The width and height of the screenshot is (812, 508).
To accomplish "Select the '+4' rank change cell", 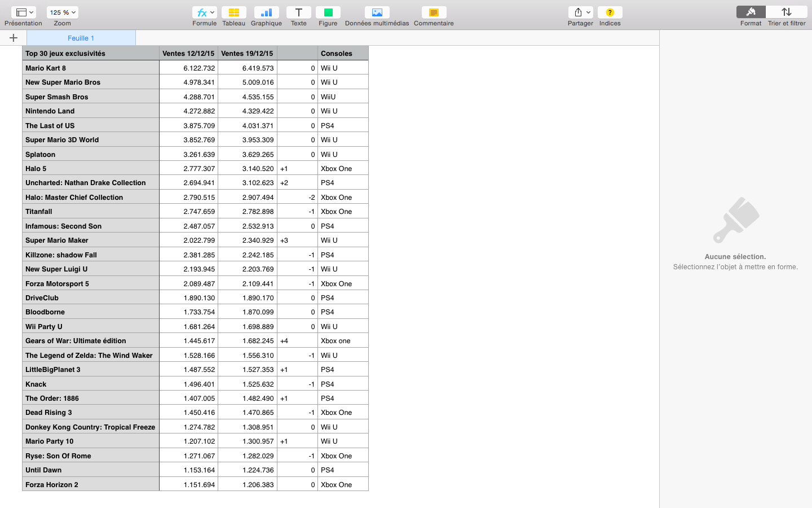I will pos(297,341).
